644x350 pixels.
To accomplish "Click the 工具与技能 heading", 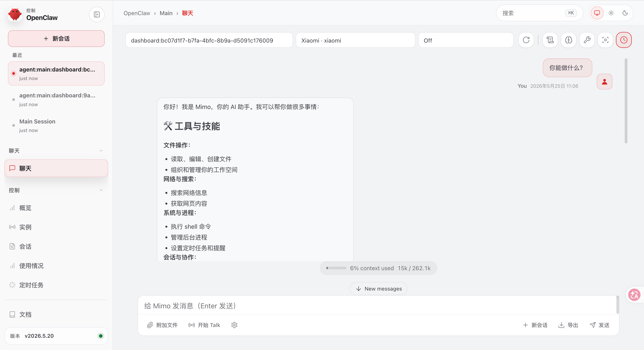I will coord(192,126).
